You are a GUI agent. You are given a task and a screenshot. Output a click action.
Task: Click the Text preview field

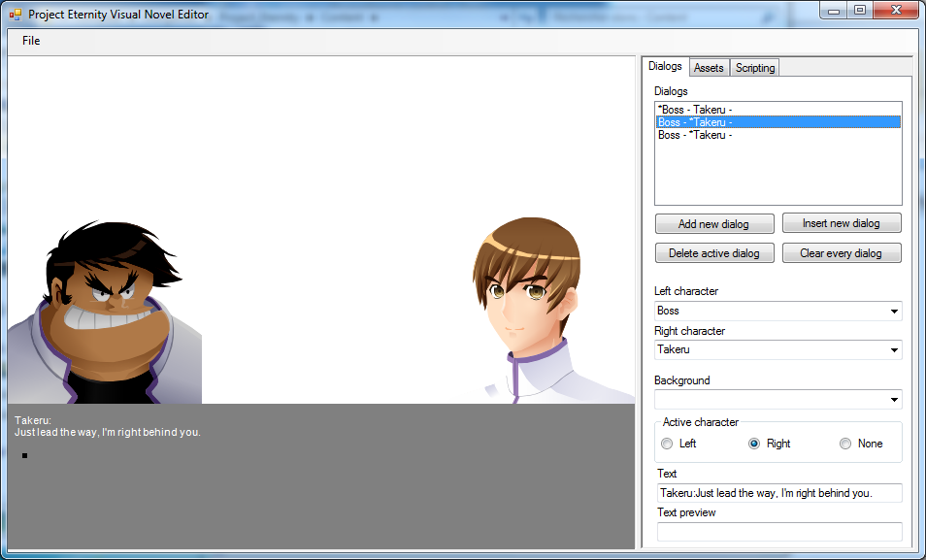click(x=778, y=532)
